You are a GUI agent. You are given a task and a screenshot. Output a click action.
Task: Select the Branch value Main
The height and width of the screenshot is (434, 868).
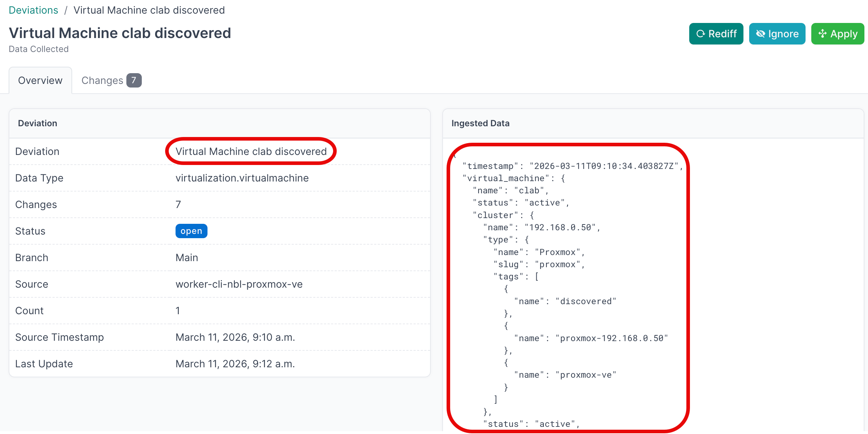(x=186, y=257)
